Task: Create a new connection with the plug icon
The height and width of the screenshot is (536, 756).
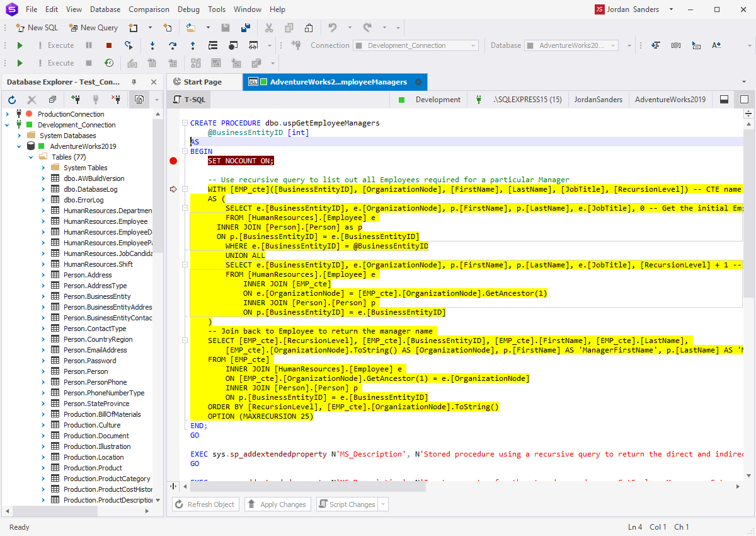Action: (76, 99)
